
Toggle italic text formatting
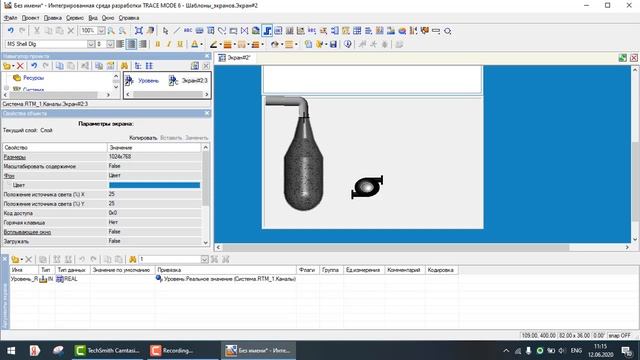(169, 44)
